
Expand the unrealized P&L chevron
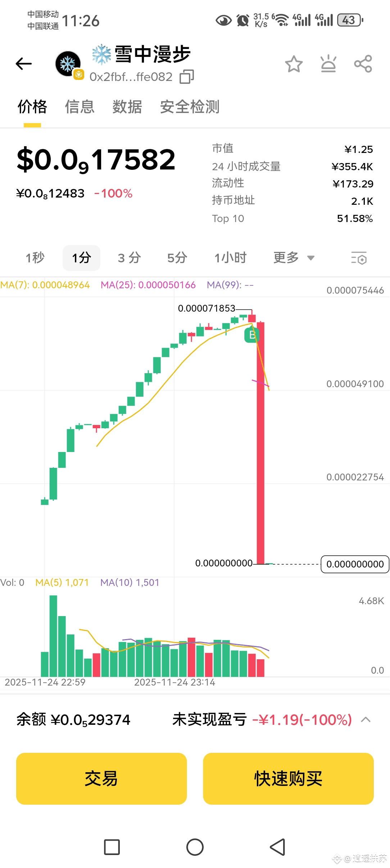pyautogui.click(x=366, y=720)
